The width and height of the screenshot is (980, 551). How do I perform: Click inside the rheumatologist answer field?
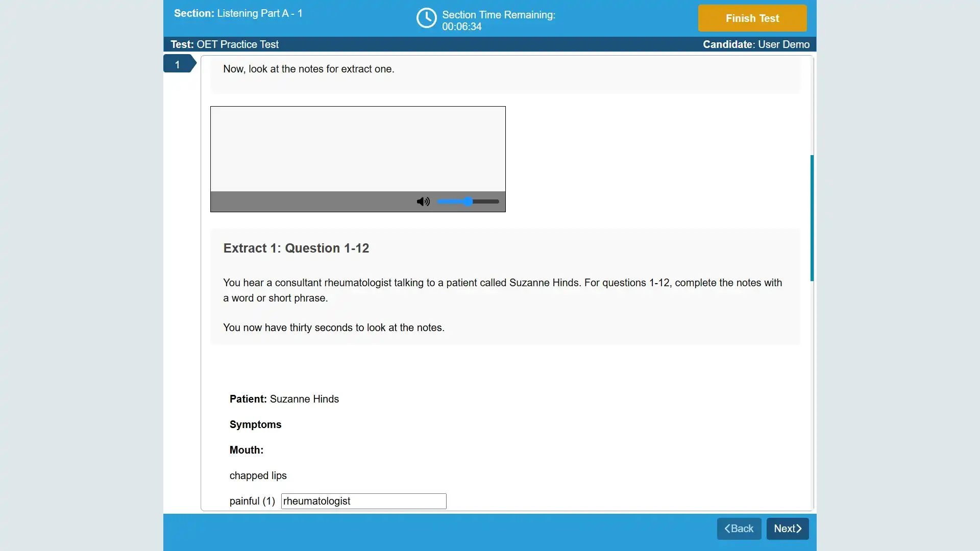(362, 501)
